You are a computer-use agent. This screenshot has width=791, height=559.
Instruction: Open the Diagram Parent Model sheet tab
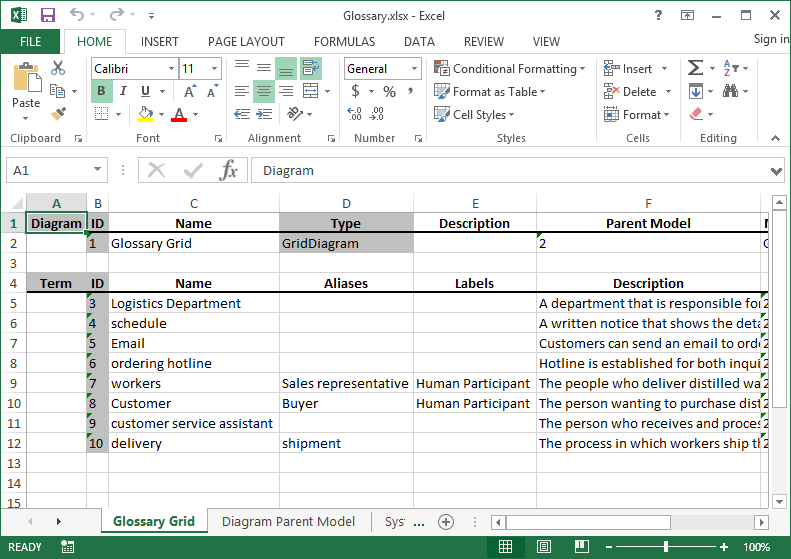point(289,521)
